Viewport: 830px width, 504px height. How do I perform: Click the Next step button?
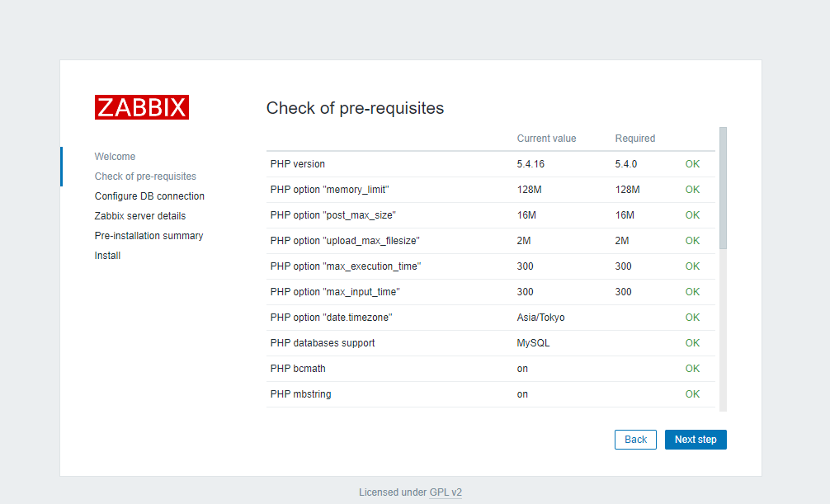click(x=696, y=440)
